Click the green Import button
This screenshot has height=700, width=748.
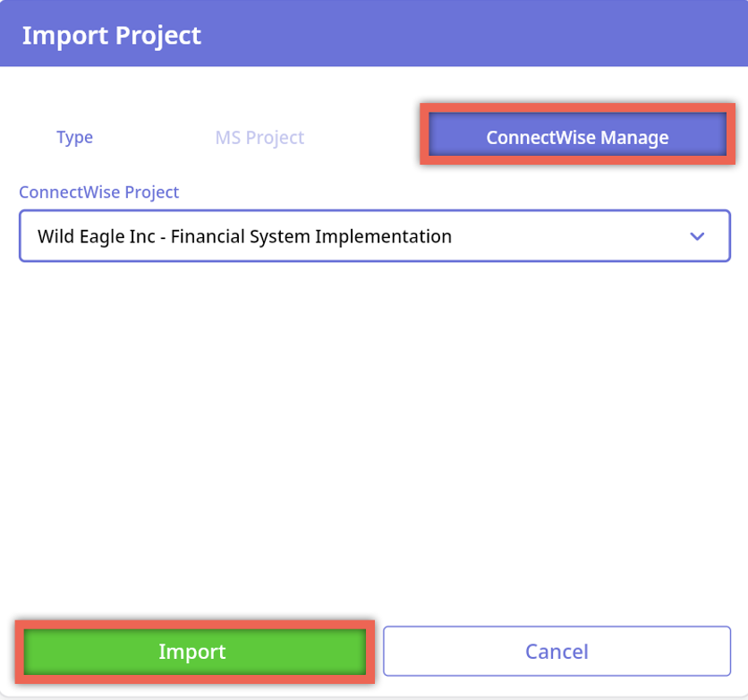192,652
